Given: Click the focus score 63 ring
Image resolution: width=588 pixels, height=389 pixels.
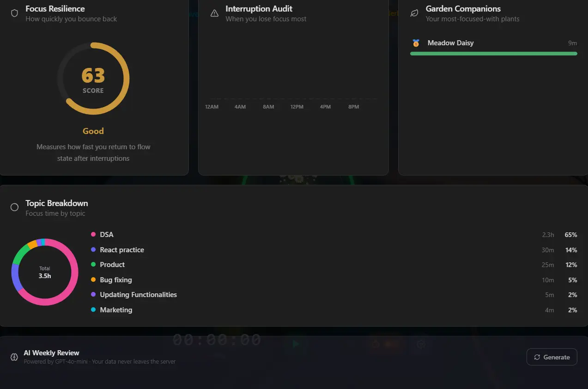Looking at the screenshot, I should [93, 75].
